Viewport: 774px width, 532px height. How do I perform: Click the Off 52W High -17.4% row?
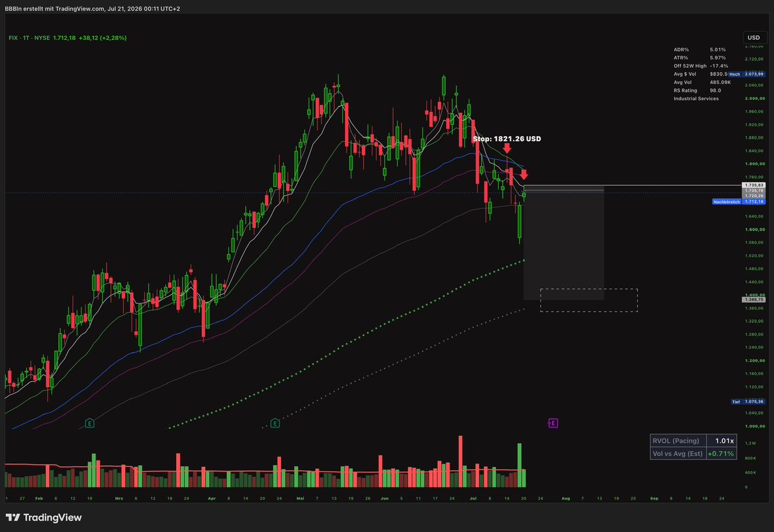tap(700, 66)
